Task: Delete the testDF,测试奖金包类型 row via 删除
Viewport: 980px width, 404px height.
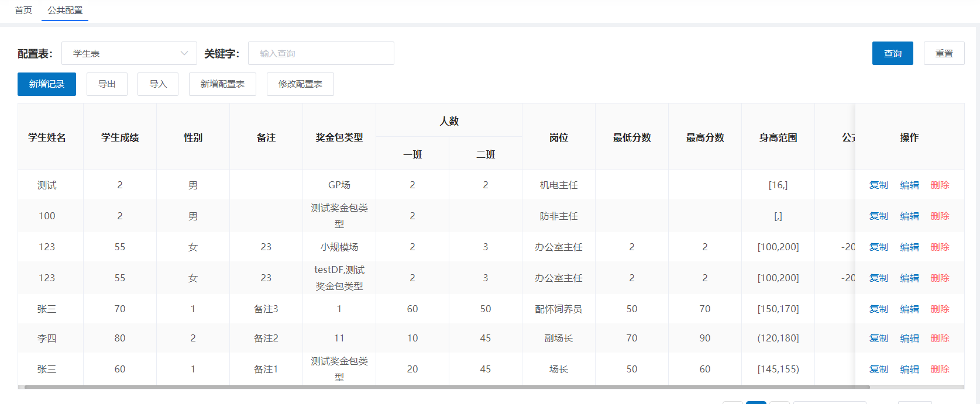Action: point(940,278)
